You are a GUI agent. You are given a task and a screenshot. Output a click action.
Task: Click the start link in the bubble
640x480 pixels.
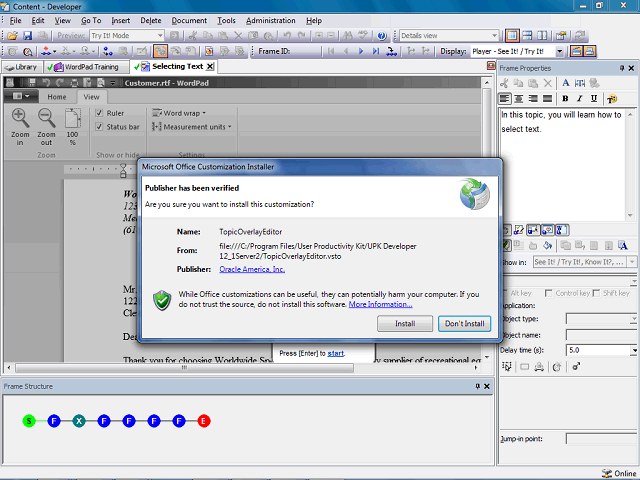click(x=336, y=353)
